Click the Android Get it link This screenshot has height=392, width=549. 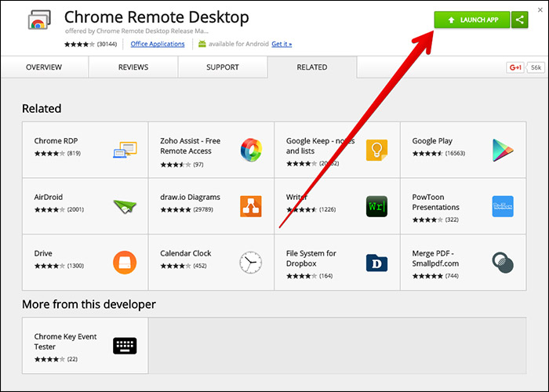282,44
